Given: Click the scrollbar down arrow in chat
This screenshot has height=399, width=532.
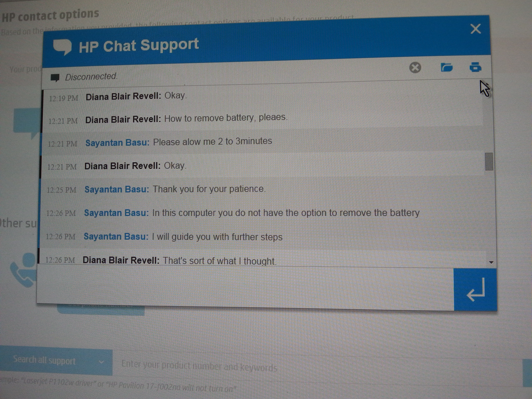Looking at the screenshot, I should [491, 262].
